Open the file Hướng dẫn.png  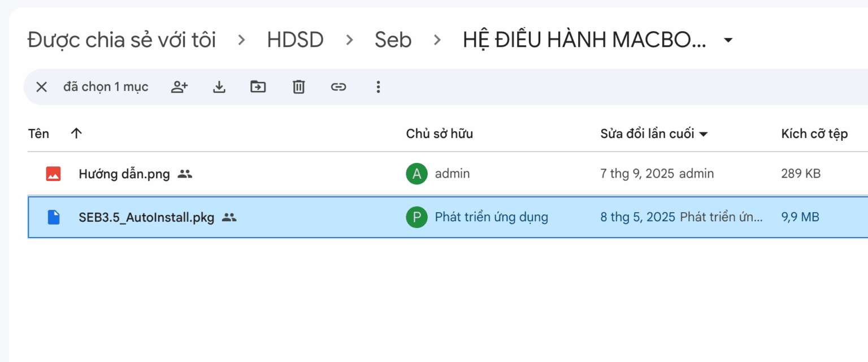pyautogui.click(x=124, y=174)
